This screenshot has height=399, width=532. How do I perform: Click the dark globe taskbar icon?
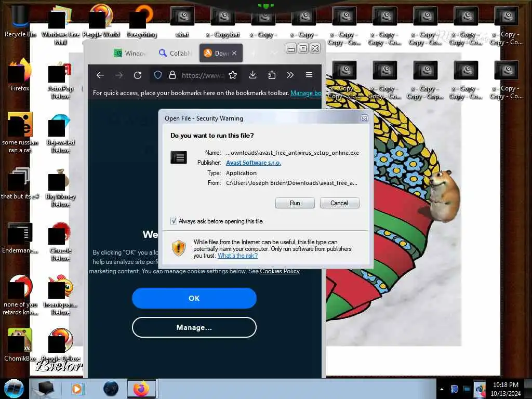(111, 389)
